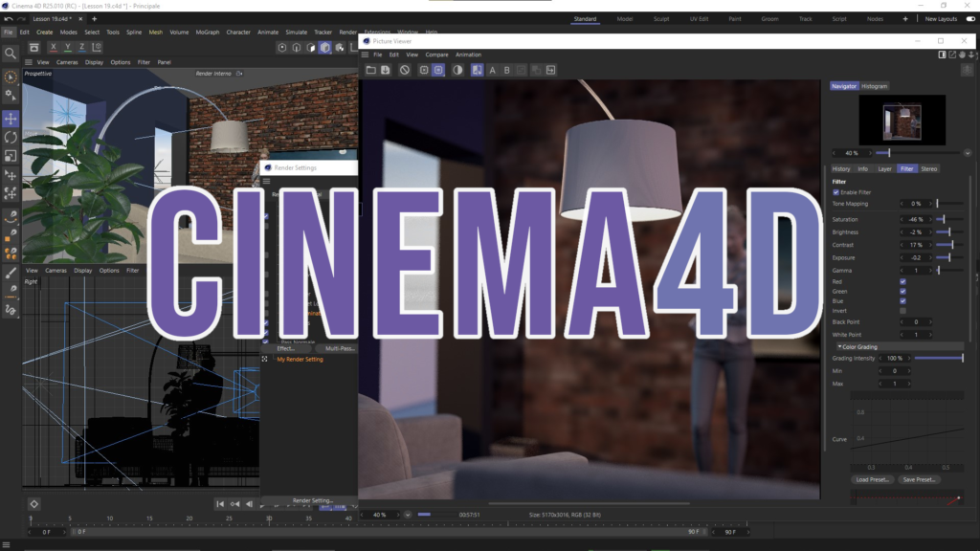Select the Move tool in left toolbar
Image resolution: width=980 pixels, height=551 pixels.
coord(11,119)
